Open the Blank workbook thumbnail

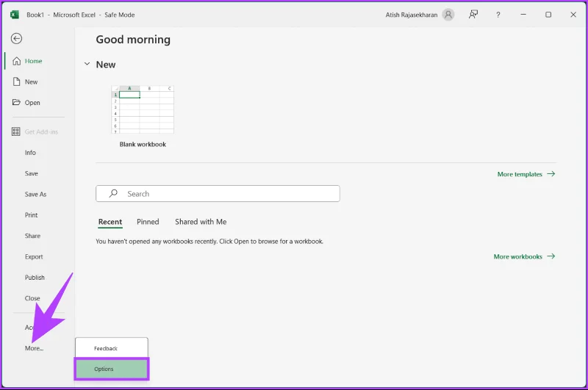pyautogui.click(x=143, y=109)
